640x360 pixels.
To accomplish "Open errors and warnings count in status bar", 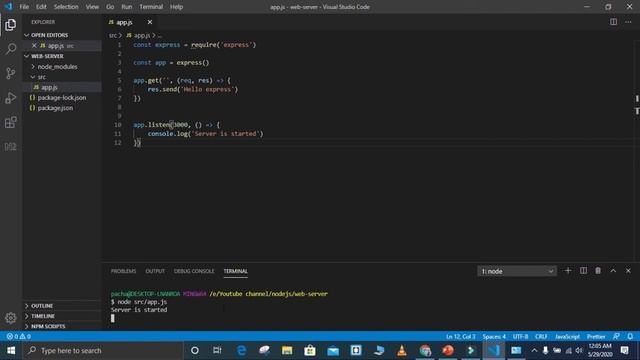I will [x=18, y=336].
